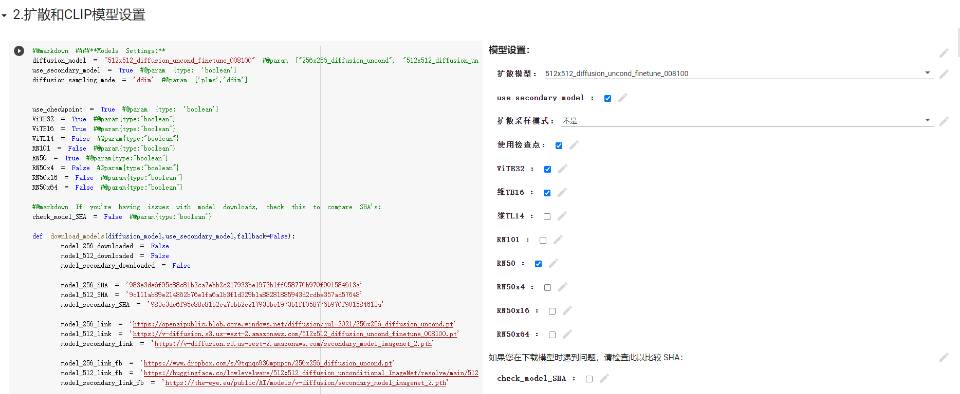
Task: Open the model_secondary_link URL in code
Action: pos(293,344)
